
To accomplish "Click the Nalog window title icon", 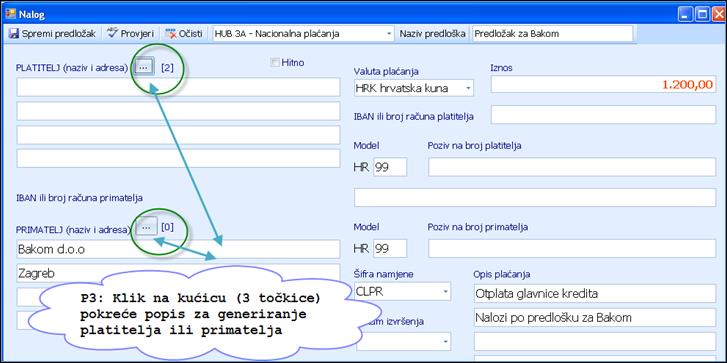I will coord(10,14).
